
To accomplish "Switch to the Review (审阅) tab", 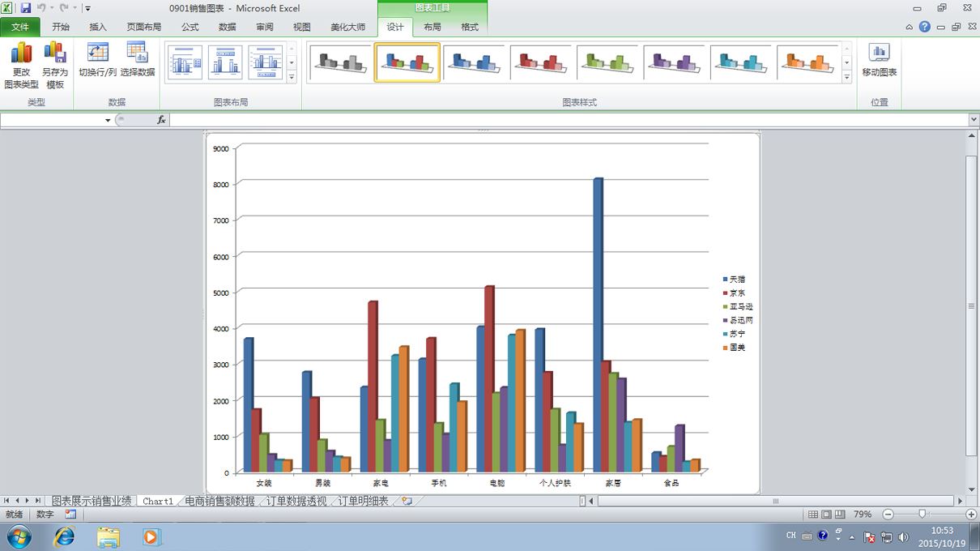I will pos(265,27).
